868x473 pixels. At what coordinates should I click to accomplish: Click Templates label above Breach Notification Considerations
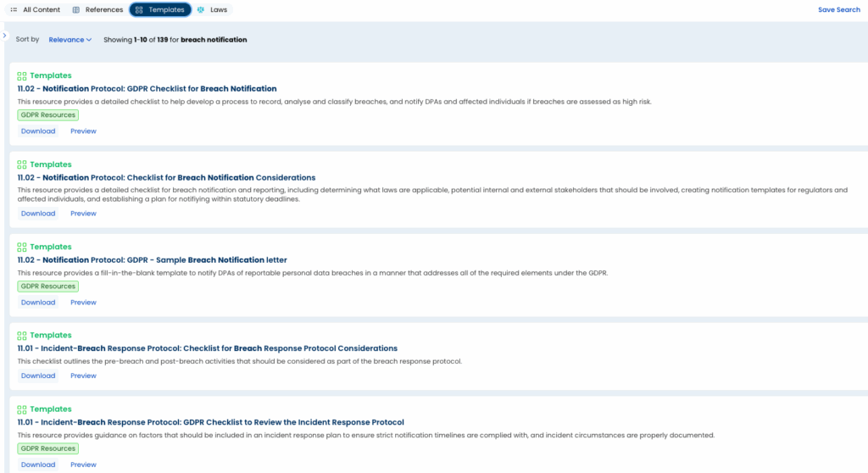coord(50,164)
